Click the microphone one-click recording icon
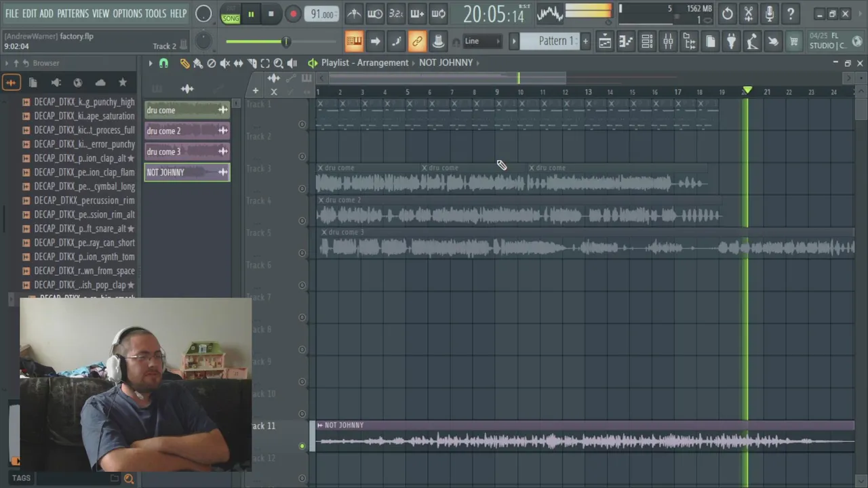The image size is (868, 488). point(769,14)
